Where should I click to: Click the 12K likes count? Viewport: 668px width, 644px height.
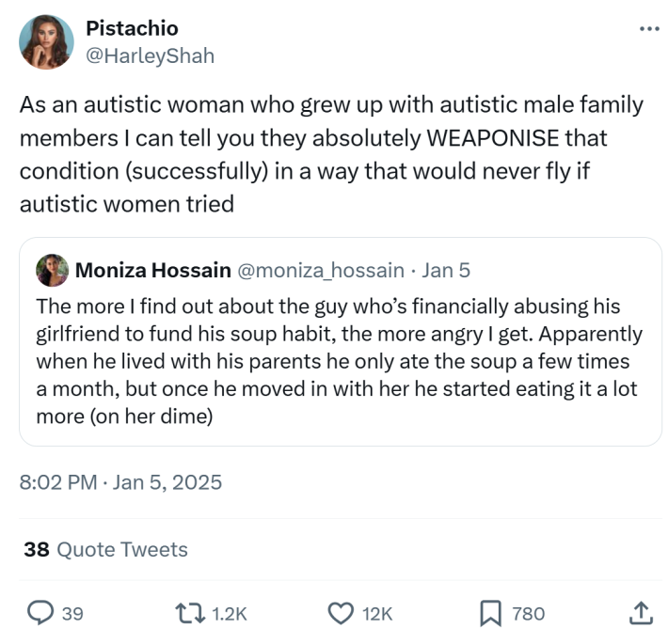click(x=376, y=613)
